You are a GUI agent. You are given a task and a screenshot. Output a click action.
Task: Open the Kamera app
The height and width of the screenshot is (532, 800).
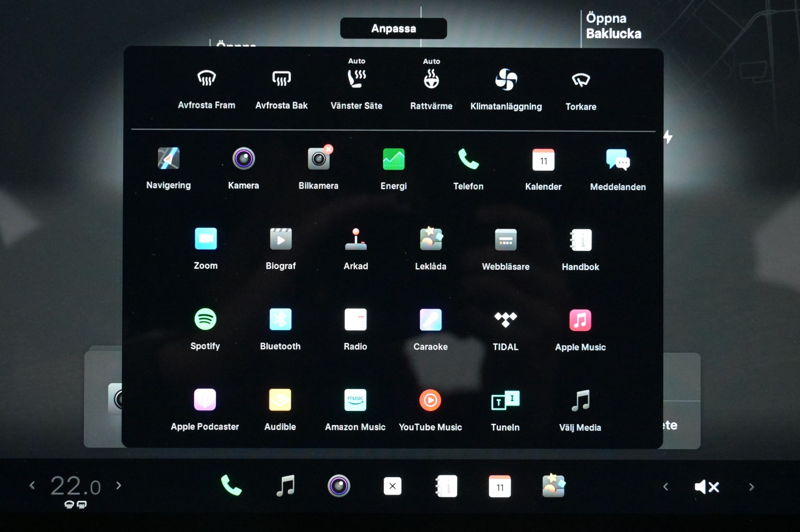[244, 168]
